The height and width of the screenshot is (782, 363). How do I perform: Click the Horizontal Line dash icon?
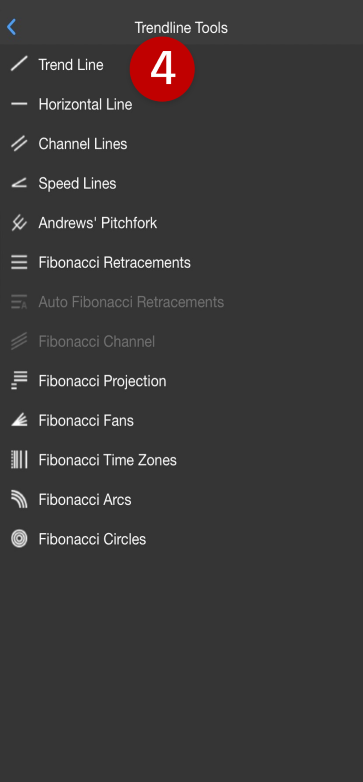click(19, 104)
